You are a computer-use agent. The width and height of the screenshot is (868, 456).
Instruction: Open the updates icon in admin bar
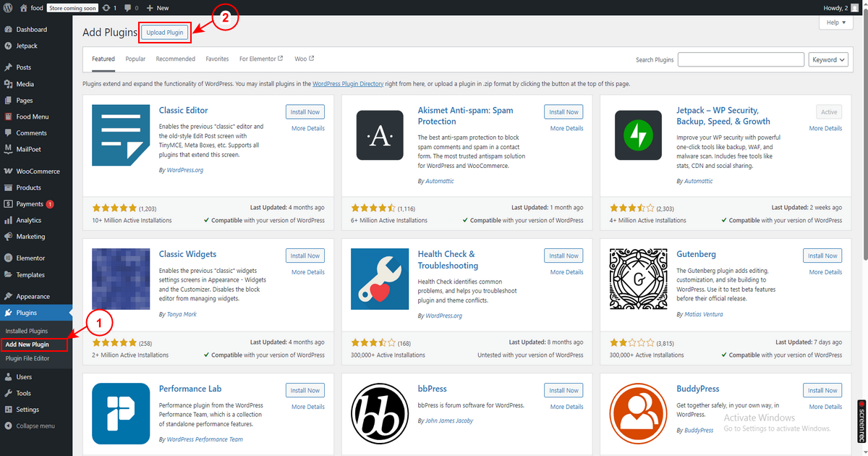point(106,7)
